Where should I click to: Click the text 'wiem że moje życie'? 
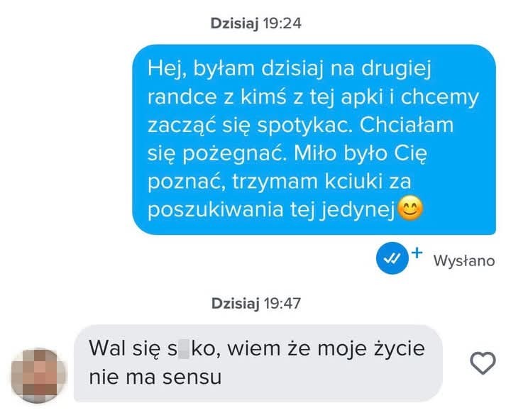point(326,348)
